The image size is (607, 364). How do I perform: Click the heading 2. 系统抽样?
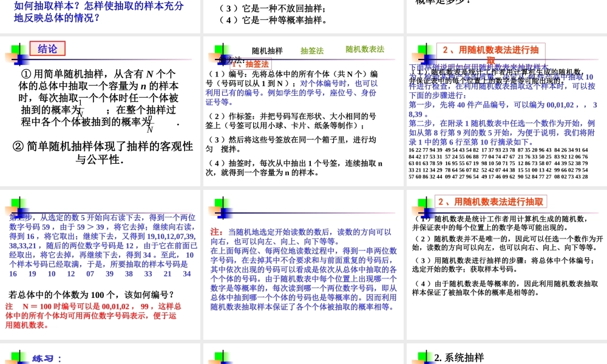coord(459,357)
